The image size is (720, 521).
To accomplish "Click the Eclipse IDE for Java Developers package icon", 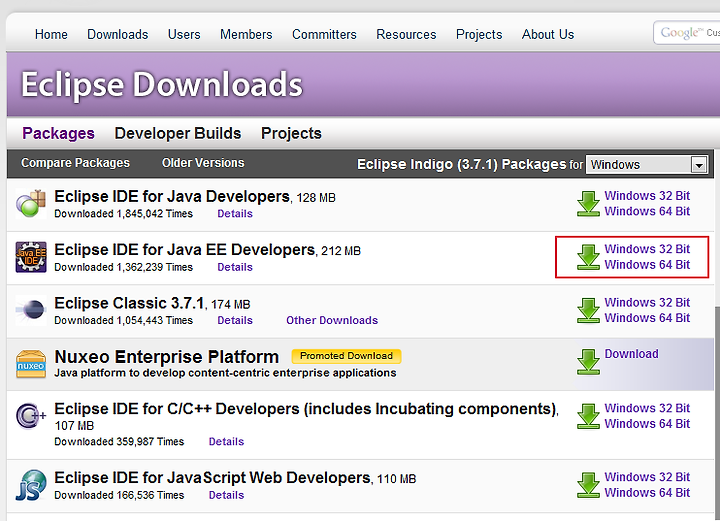I will [x=31, y=203].
